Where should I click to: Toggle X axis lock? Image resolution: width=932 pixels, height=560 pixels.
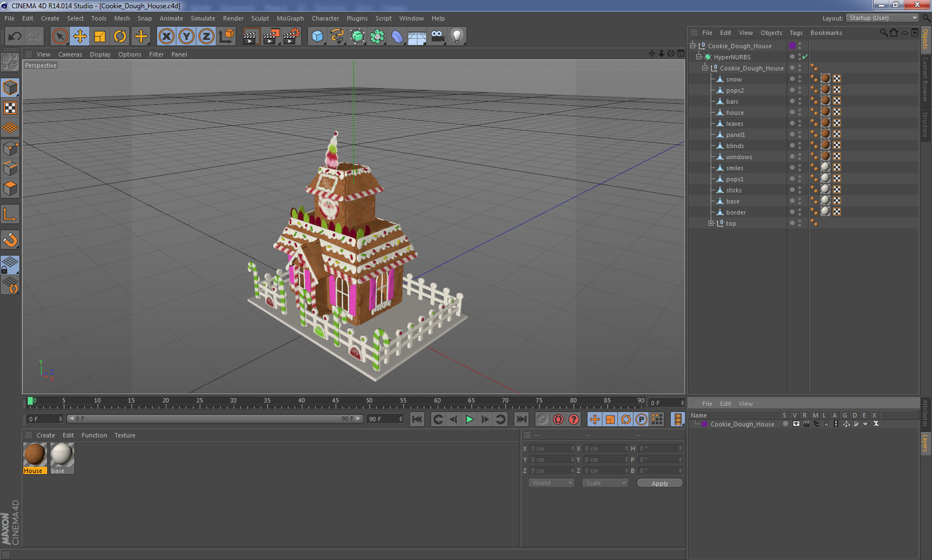pos(166,37)
